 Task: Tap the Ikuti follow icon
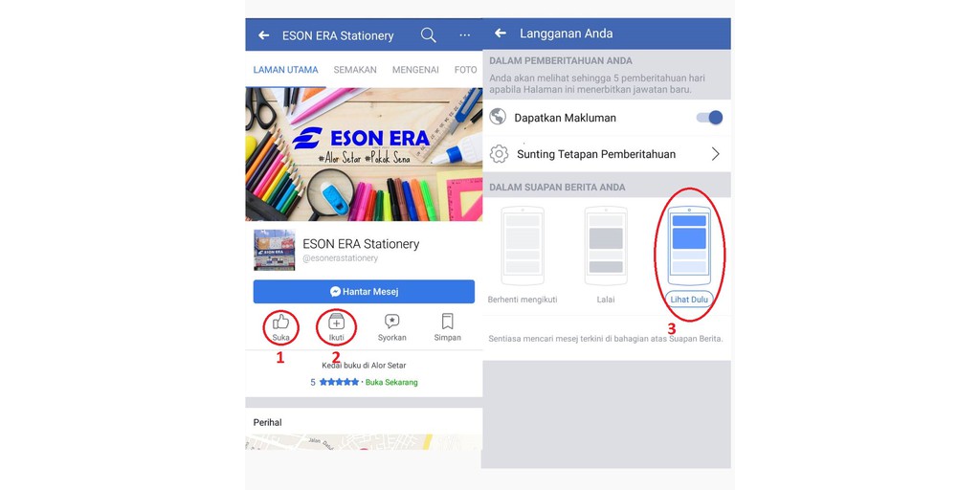(x=336, y=322)
